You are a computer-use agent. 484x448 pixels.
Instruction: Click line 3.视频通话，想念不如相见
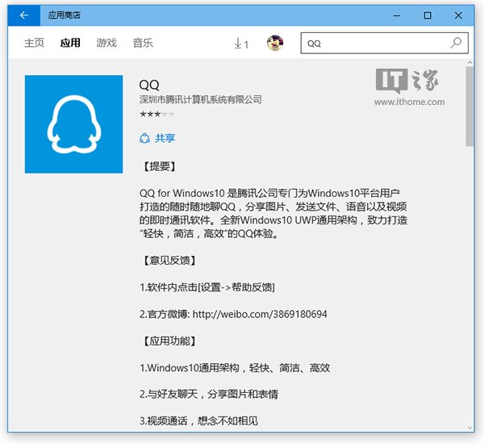[198, 421]
